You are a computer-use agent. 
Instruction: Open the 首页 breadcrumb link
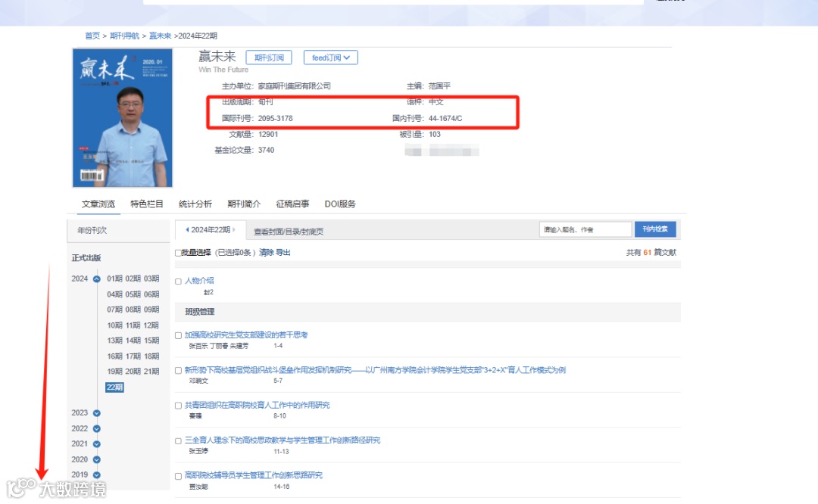92,36
